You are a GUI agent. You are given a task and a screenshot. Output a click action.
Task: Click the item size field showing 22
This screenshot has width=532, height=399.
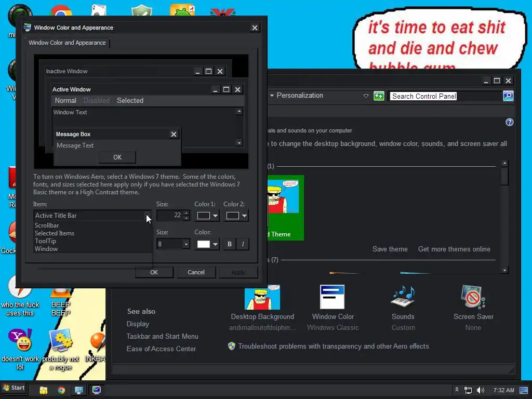point(170,216)
